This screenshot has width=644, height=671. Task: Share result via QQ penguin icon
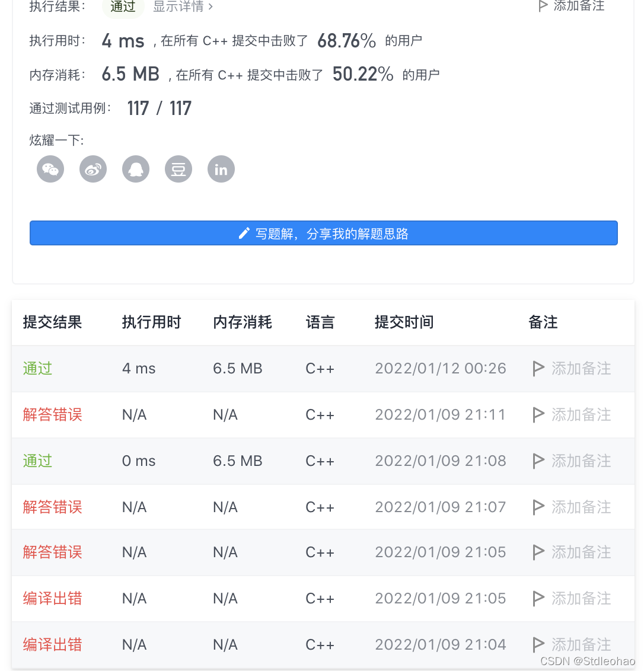pos(136,169)
